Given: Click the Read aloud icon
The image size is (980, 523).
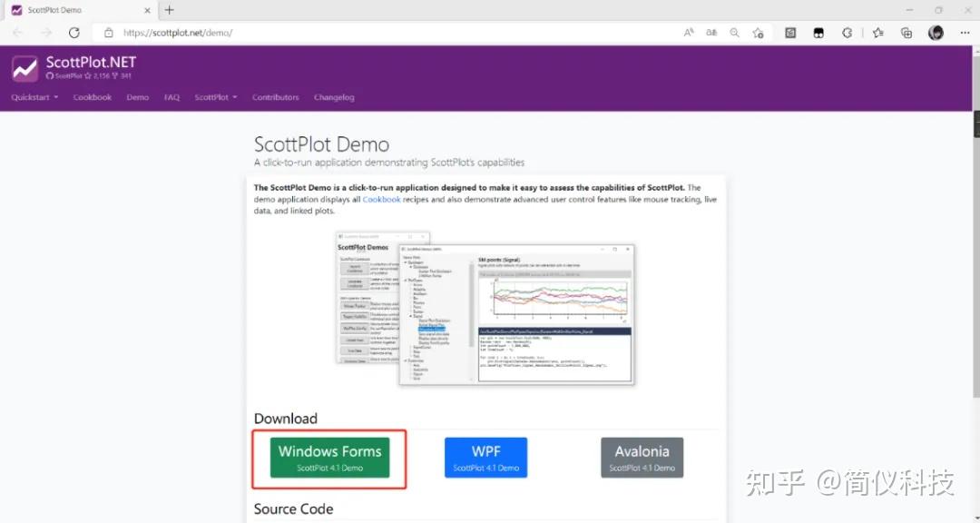Looking at the screenshot, I should [689, 33].
